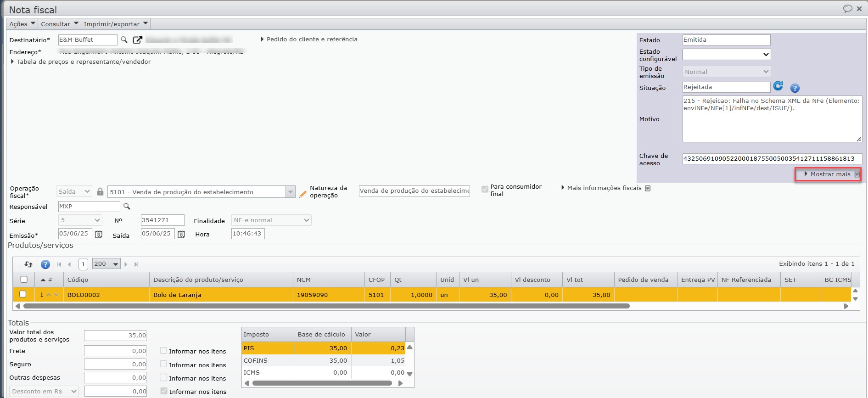Refresh the Produtos/serviços grid

pyautogui.click(x=28, y=264)
